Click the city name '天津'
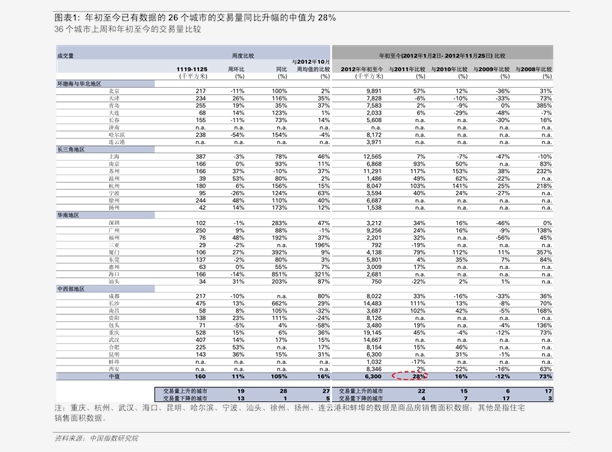Screen dimensions: 612x452 click(x=114, y=98)
